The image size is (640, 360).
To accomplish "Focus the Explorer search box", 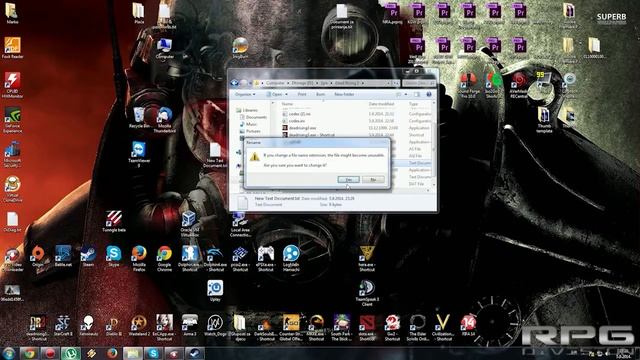I will pyautogui.click(x=418, y=83).
